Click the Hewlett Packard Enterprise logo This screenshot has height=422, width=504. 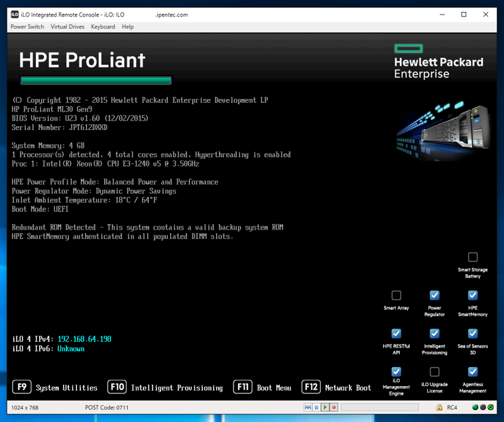(x=439, y=62)
